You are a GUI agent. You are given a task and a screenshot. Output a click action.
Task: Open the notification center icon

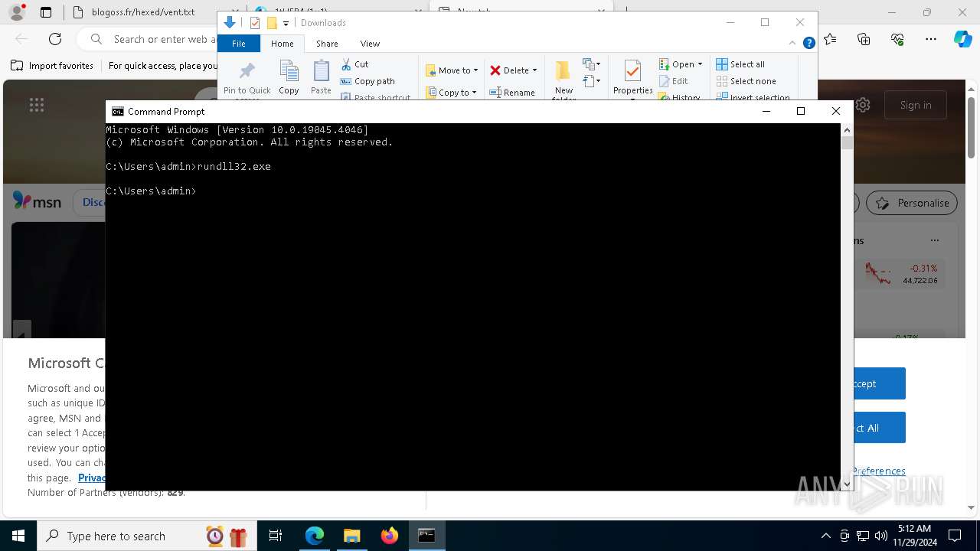point(955,536)
